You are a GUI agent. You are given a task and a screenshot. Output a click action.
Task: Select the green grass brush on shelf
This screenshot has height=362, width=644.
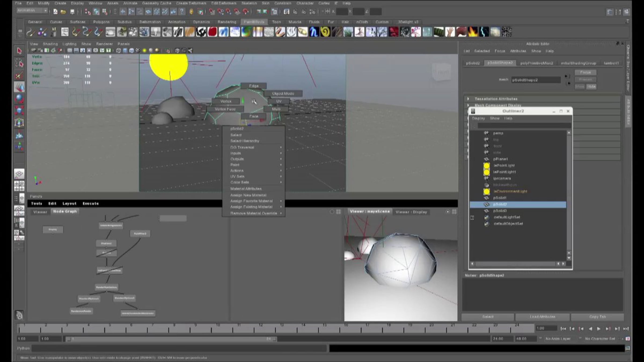pyautogui.click(x=348, y=32)
